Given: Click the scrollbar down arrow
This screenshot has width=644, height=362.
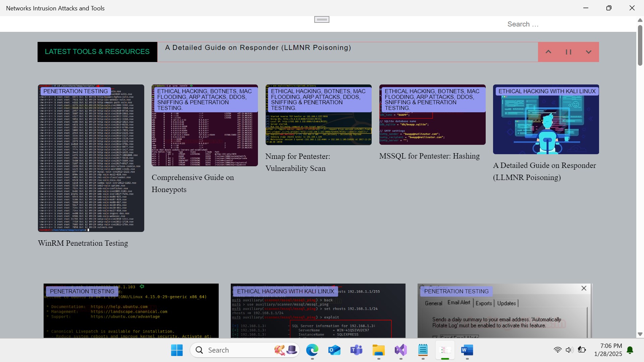Looking at the screenshot, I should [640, 334].
